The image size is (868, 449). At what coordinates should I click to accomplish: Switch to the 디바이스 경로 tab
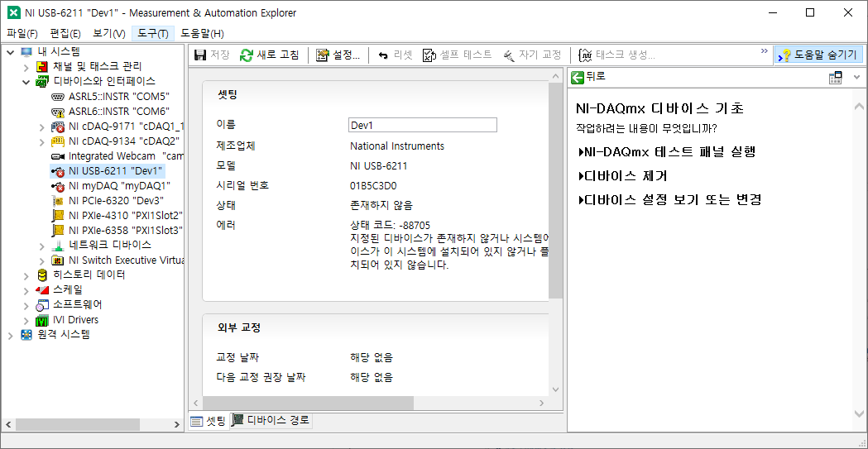[x=271, y=420]
